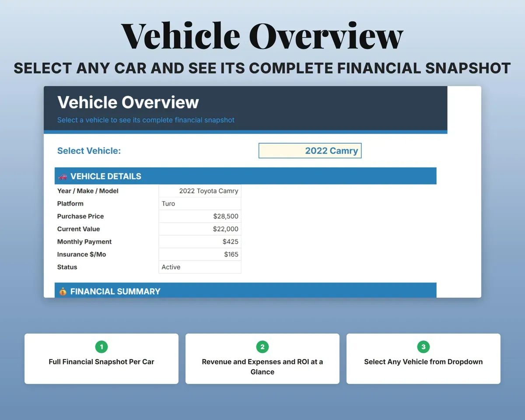Image resolution: width=525 pixels, height=420 pixels.
Task: Click the money bag icon in Financial Summary header
Action: 63,291
